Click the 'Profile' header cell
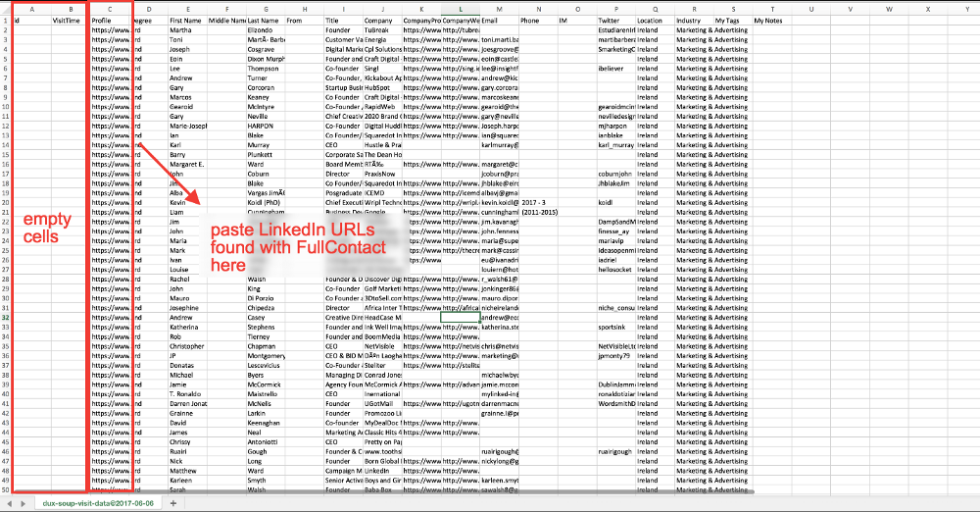 point(110,20)
